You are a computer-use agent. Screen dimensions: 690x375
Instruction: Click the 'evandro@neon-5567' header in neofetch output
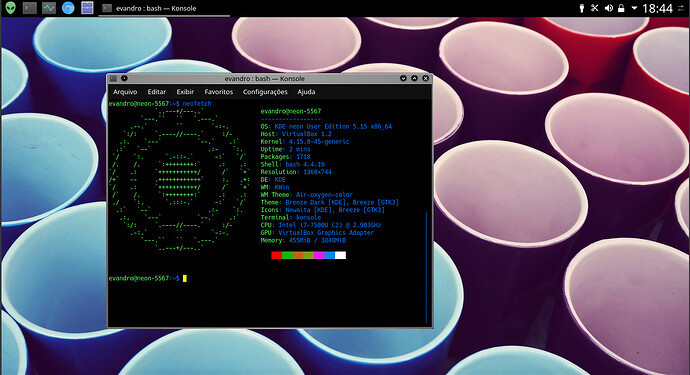point(291,111)
